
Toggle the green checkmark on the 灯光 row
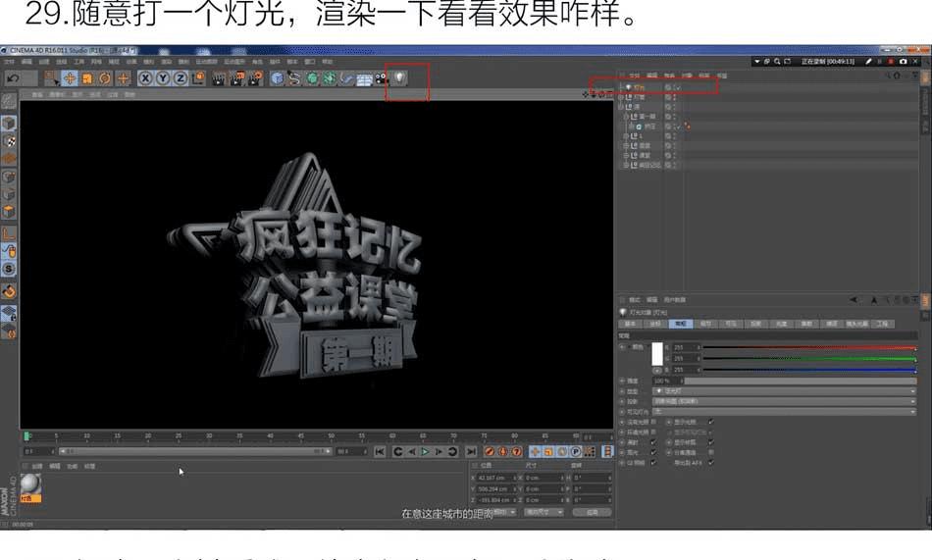(x=678, y=87)
